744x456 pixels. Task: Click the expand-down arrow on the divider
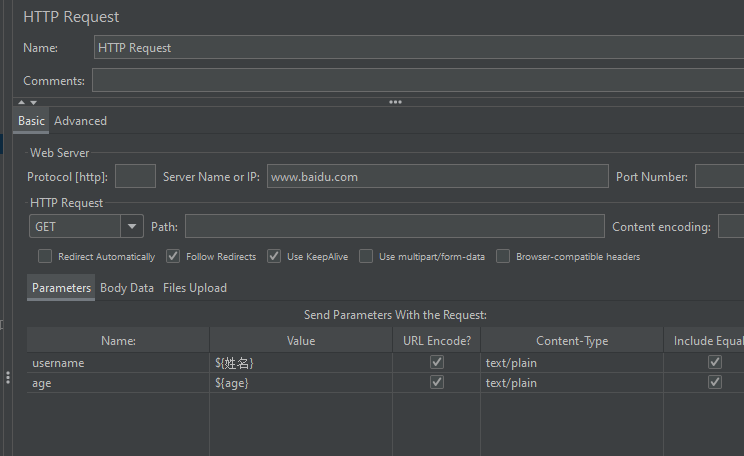(33, 102)
